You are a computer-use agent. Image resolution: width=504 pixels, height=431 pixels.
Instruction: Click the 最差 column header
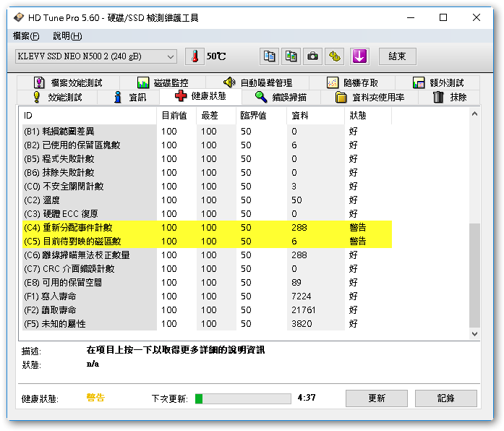point(216,116)
